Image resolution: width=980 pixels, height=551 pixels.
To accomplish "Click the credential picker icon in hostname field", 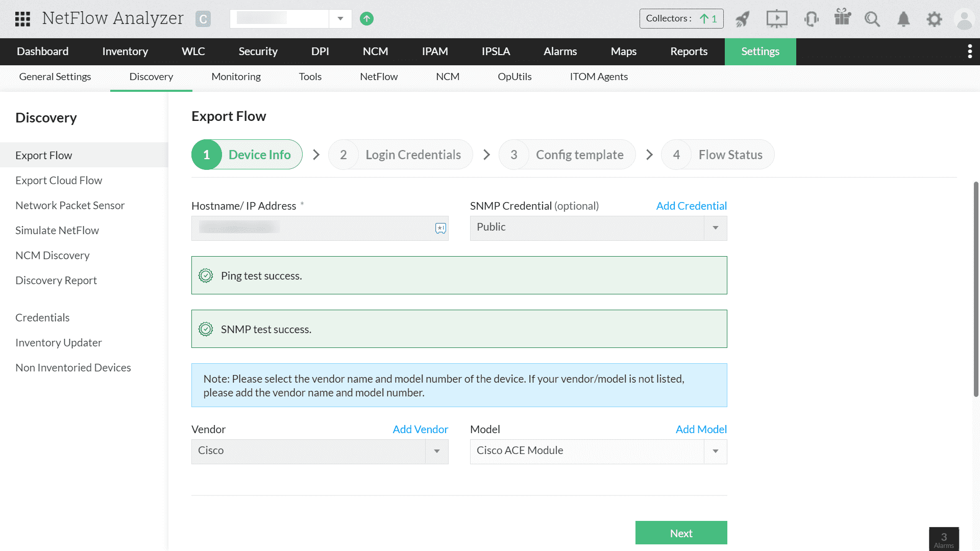I will coord(440,228).
